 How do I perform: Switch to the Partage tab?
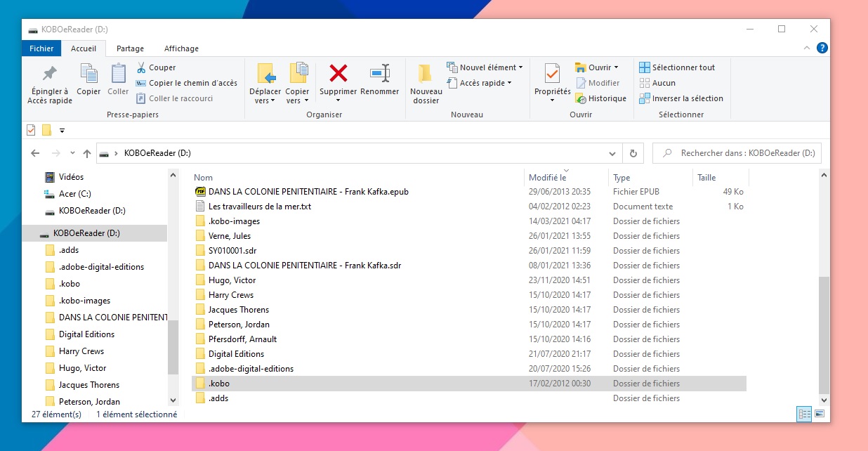pyautogui.click(x=130, y=48)
